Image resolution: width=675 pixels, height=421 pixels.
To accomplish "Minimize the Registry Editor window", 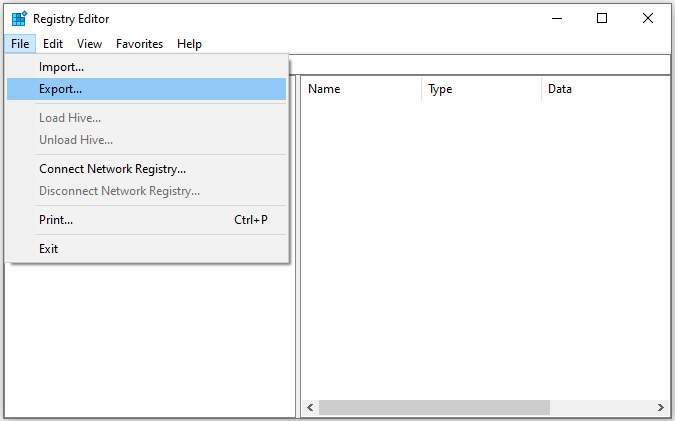I will pyautogui.click(x=557, y=19).
